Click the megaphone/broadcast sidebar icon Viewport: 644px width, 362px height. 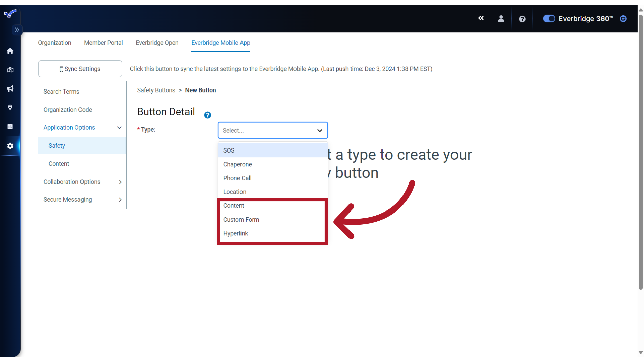(10, 88)
